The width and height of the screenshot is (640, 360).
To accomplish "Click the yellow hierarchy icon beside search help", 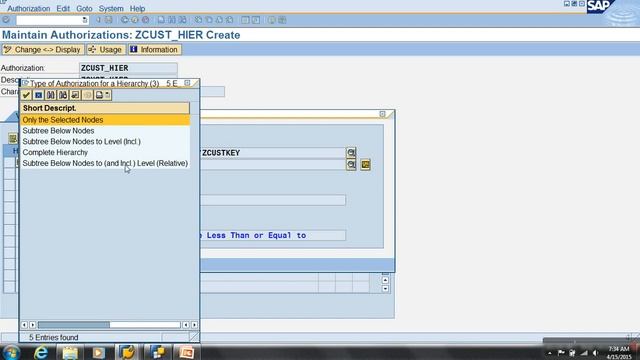I will pyautogui.click(x=365, y=164).
